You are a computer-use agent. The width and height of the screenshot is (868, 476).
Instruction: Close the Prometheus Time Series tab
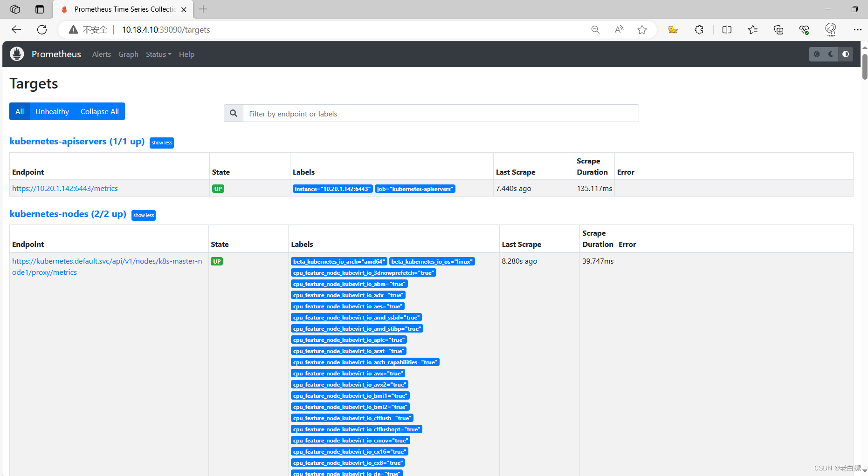pyautogui.click(x=184, y=9)
